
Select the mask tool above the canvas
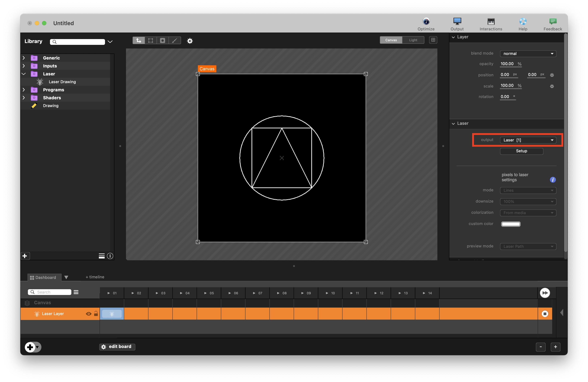[x=163, y=41]
